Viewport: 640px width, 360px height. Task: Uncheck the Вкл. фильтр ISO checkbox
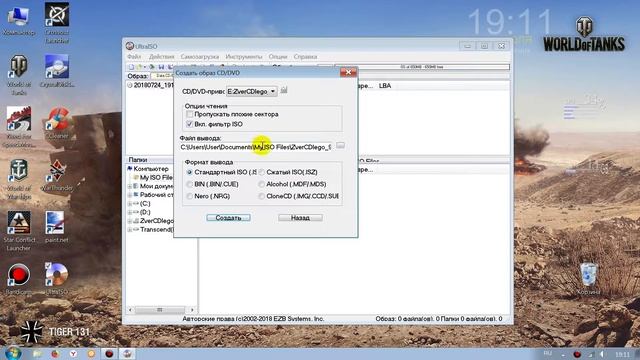point(189,124)
